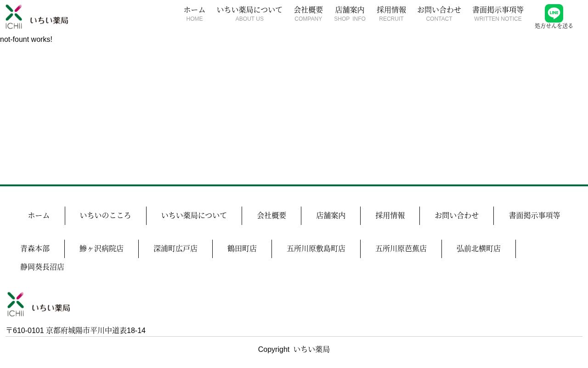
Task: Open 店舗案内 SHOP INFO in the header
Action: click(x=350, y=14)
